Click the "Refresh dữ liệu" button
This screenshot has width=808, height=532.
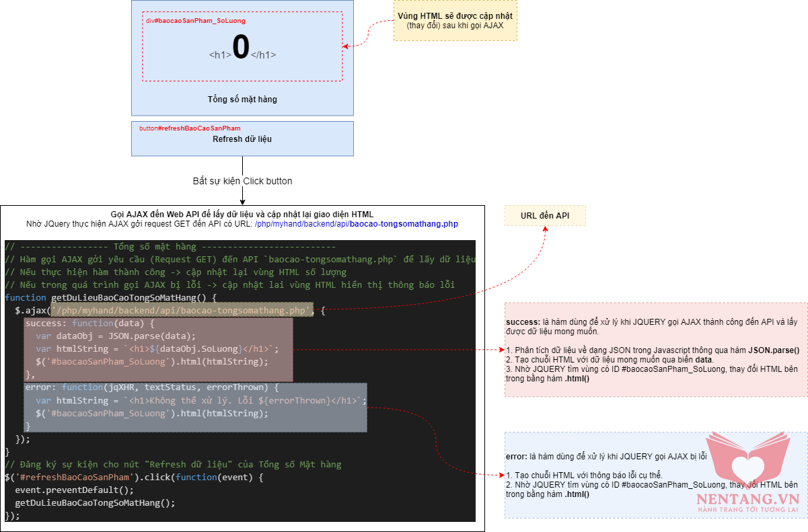(x=242, y=139)
